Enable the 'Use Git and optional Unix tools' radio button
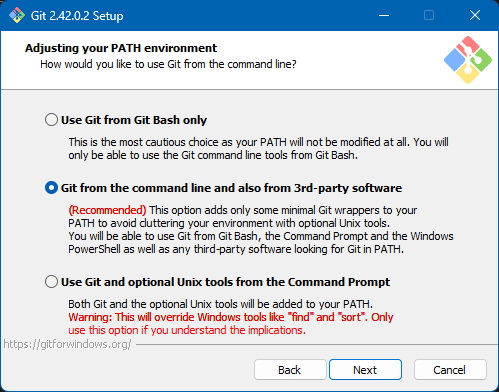Viewport: 499px width, 392px height. pos(51,282)
